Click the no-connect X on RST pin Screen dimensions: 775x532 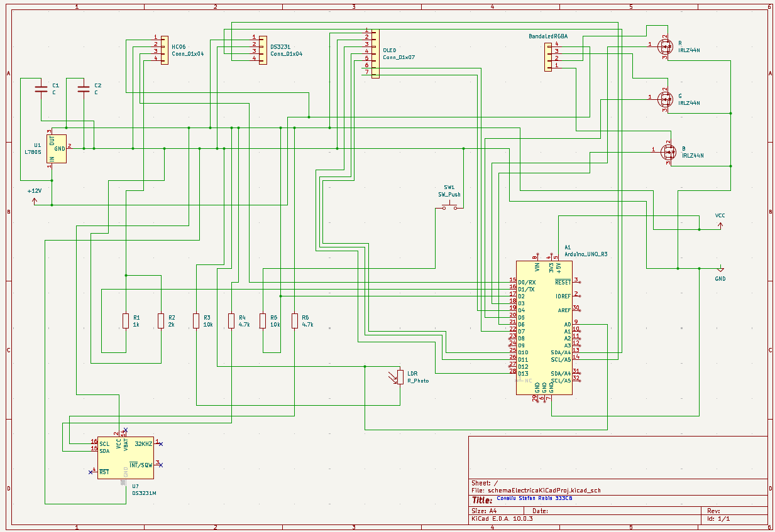[91, 471]
